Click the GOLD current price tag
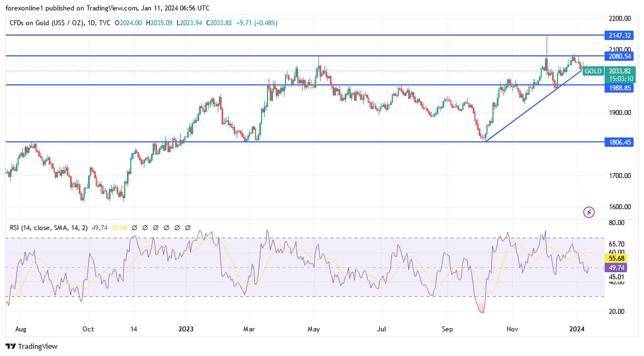 tap(593, 71)
